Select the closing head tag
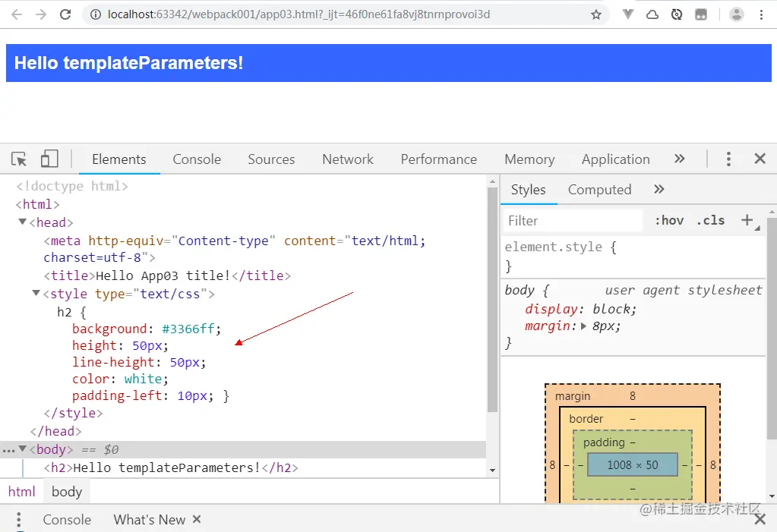777x532 pixels. [55, 431]
